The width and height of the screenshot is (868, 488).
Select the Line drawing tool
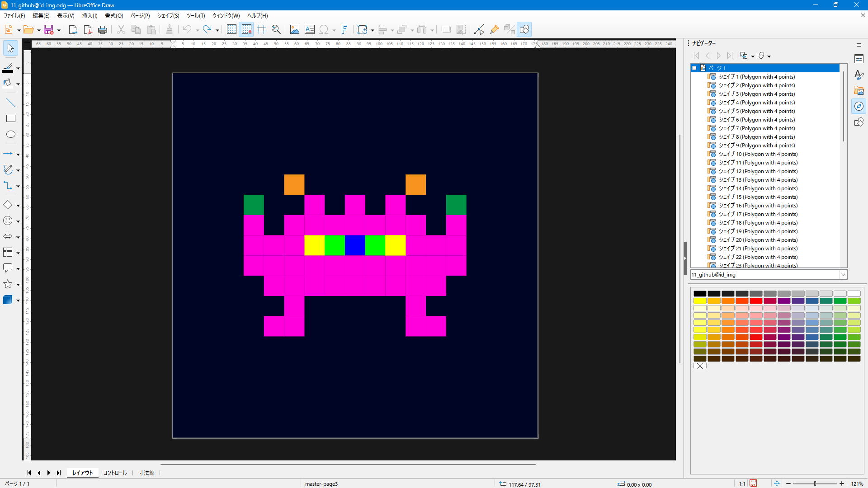point(10,103)
